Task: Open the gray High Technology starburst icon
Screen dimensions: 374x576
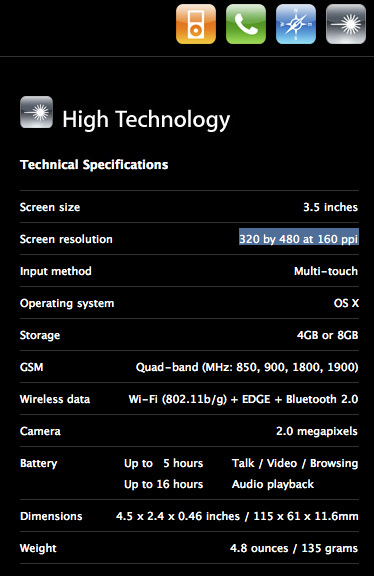Action: click(x=346, y=24)
